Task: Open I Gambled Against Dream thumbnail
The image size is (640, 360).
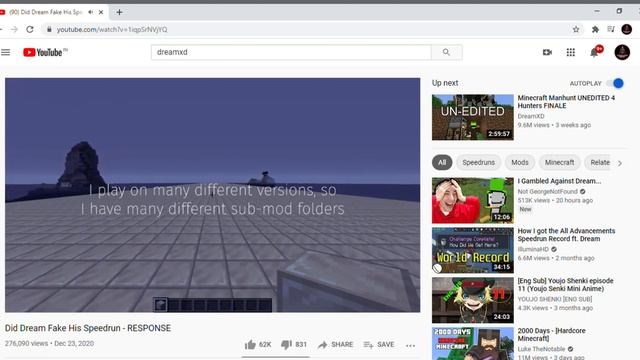Action: pos(473,200)
